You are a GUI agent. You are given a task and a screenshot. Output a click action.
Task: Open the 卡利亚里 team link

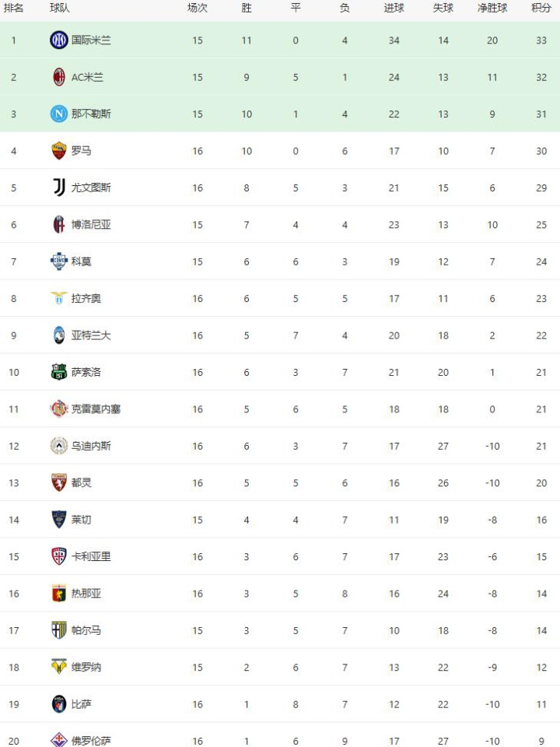pos(91,556)
